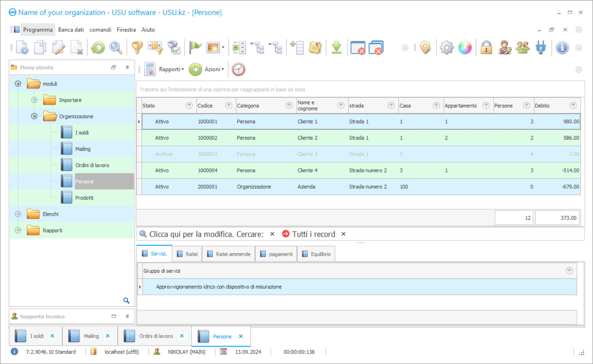Image resolution: width=593 pixels, height=364 pixels.
Task: Clear the Tutti i record filter
Action: pyautogui.click(x=344, y=234)
